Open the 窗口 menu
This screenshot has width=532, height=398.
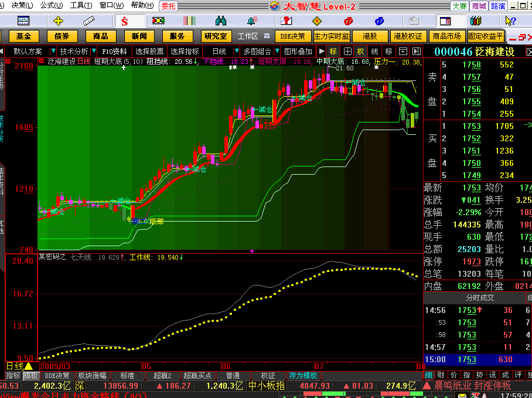pyautogui.click(x=111, y=5)
